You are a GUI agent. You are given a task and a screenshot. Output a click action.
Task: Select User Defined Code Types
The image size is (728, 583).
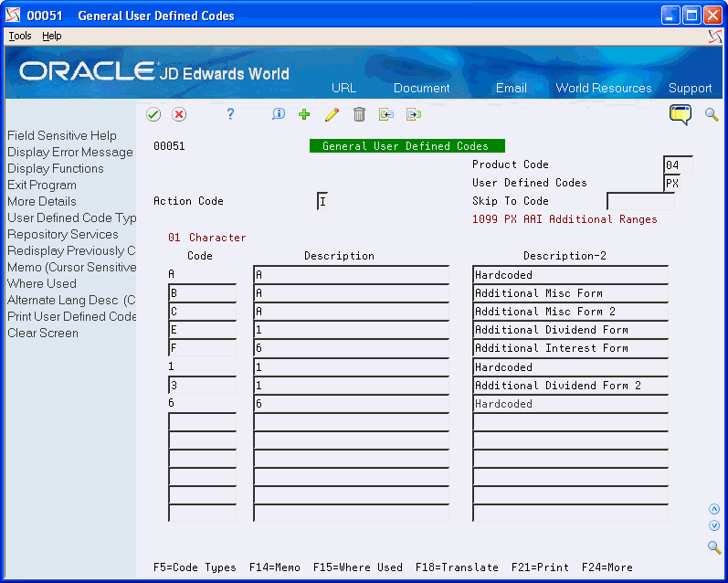(x=71, y=217)
